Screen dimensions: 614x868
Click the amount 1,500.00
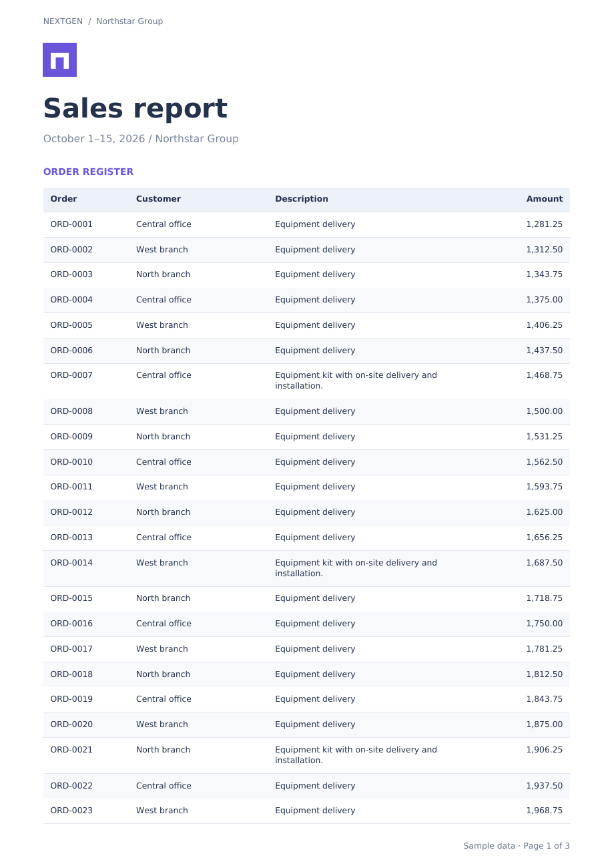(x=545, y=411)
